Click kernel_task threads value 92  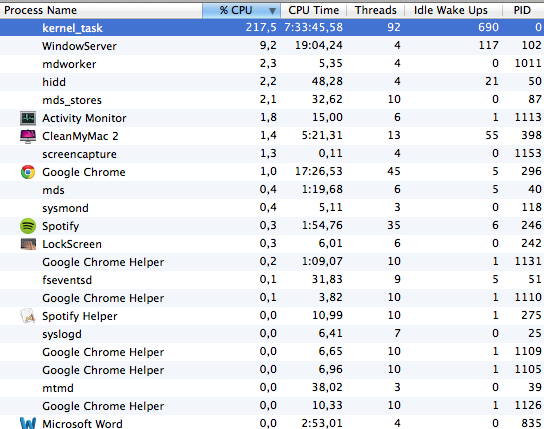click(394, 27)
